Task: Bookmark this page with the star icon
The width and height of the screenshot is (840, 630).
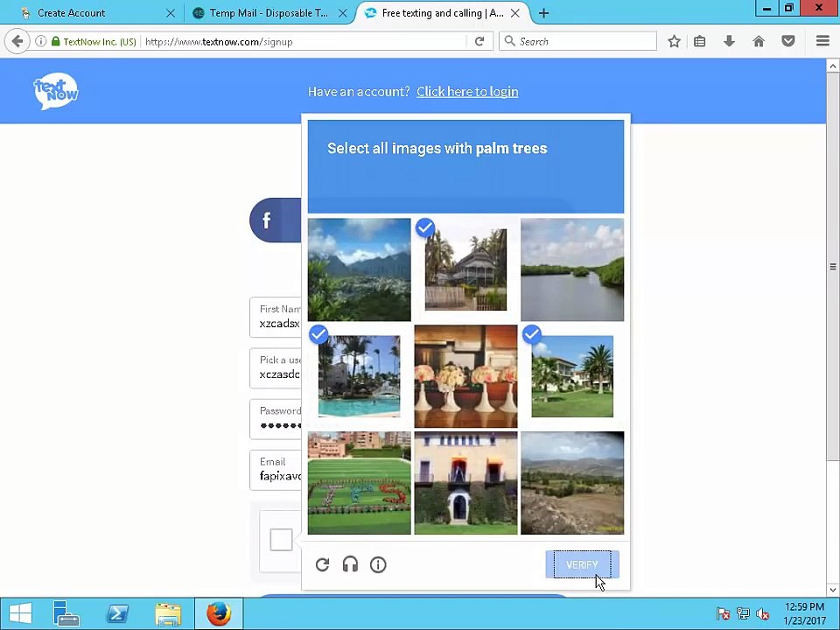Action: pos(674,41)
